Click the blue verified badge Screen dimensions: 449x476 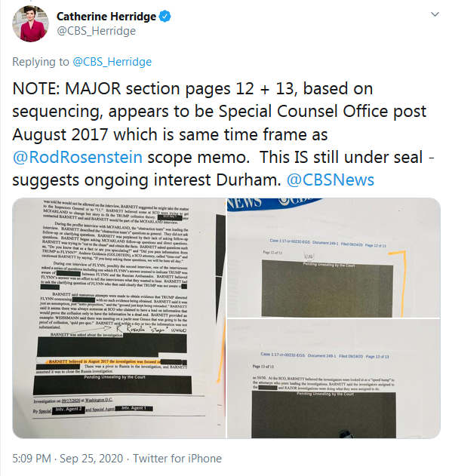[165, 17]
